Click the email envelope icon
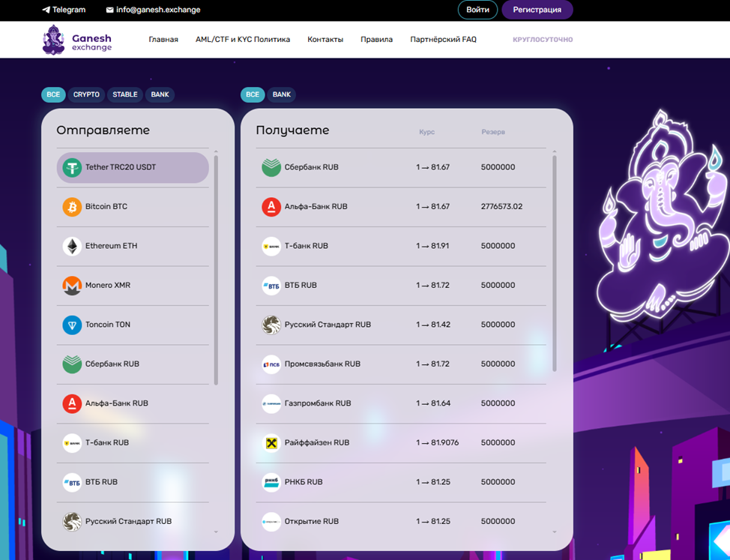 (x=110, y=10)
